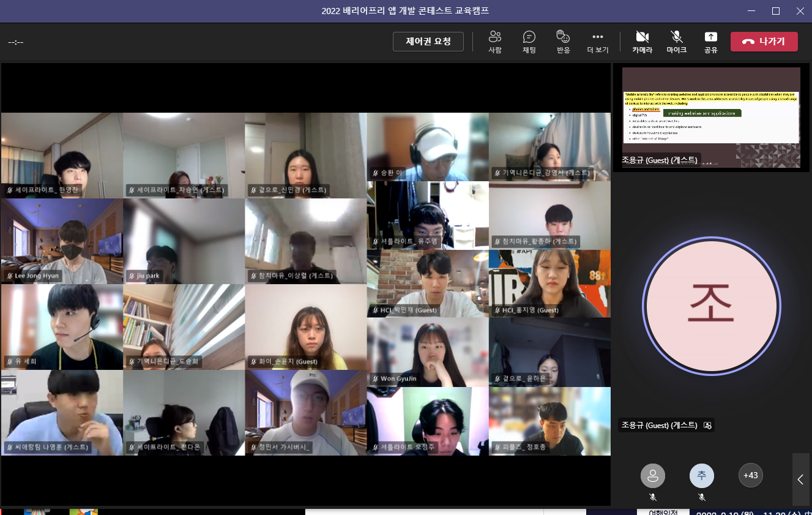The width and height of the screenshot is (812, 515).
Task: Open the 채팅 chat panel
Action: click(x=529, y=42)
